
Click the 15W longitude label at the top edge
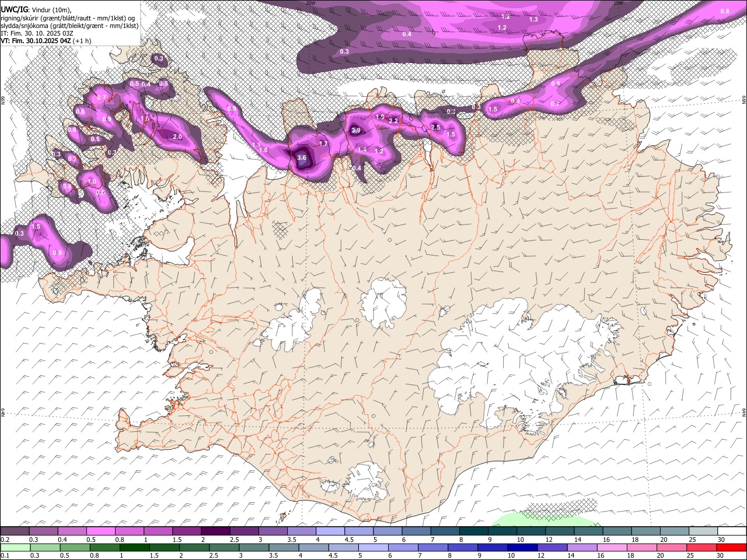618,3
